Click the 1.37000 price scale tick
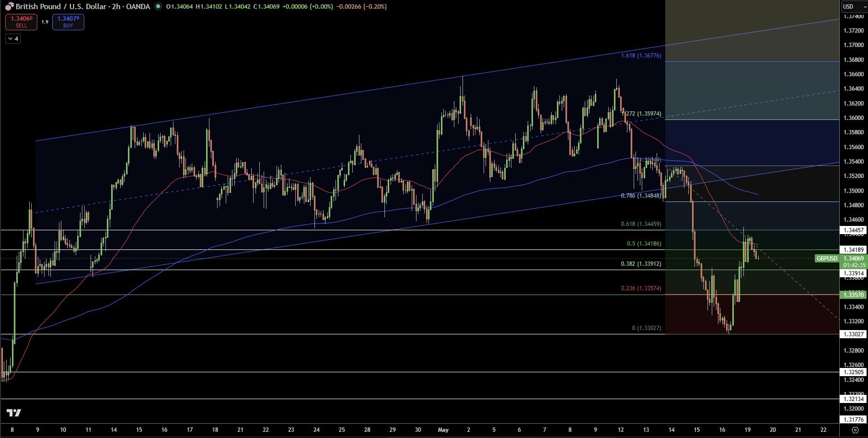The height and width of the screenshot is (438, 868). (x=853, y=45)
